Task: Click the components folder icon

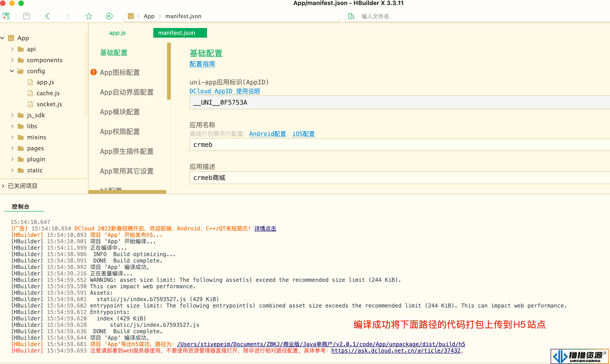Action: click(x=21, y=60)
